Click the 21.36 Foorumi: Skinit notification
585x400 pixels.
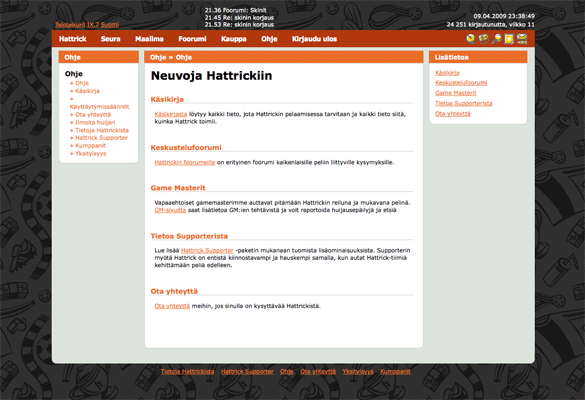(x=235, y=10)
